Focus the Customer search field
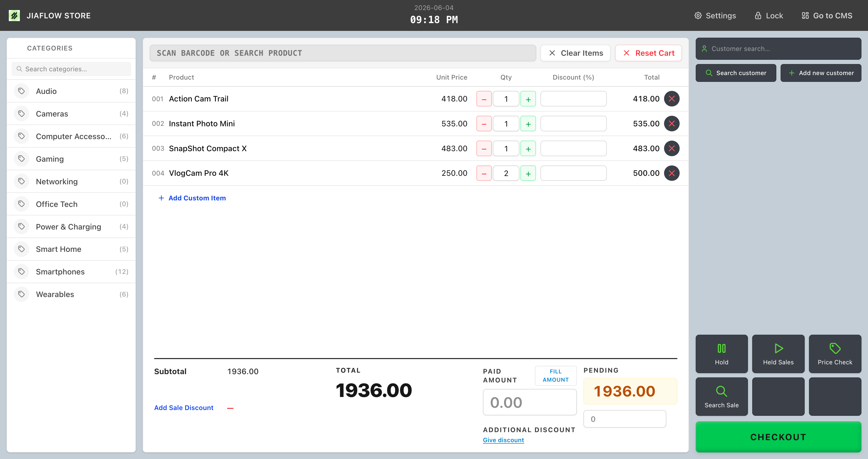The height and width of the screenshot is (459, 868). (x=778, y=48)
